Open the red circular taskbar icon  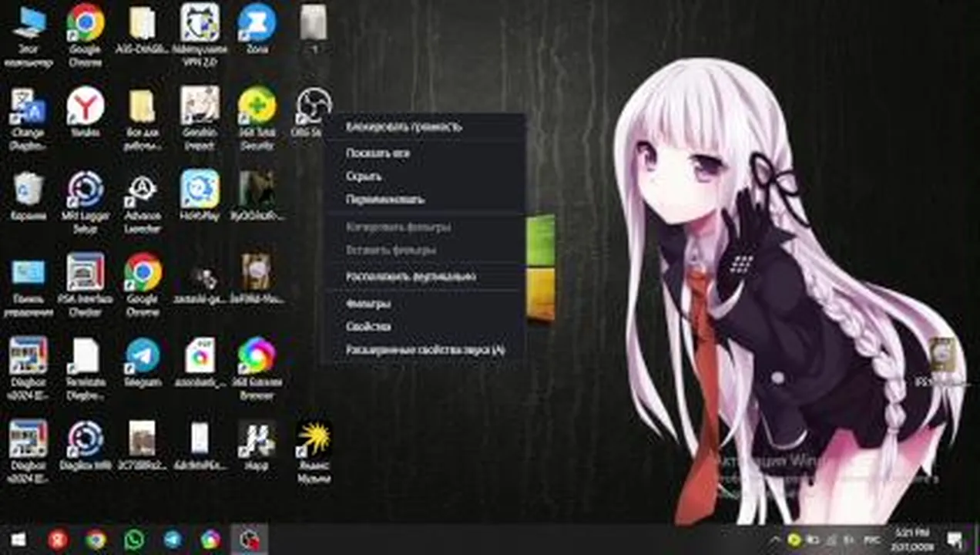(x=57, y=539)
